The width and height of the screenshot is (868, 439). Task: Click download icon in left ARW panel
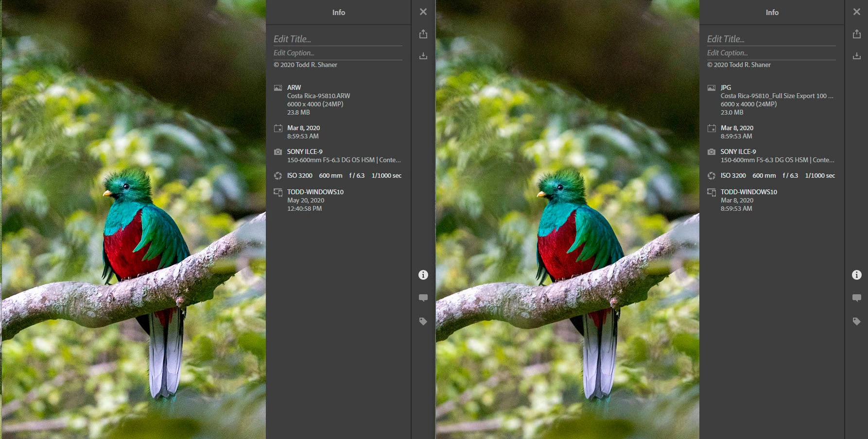[x=423, y=56]
